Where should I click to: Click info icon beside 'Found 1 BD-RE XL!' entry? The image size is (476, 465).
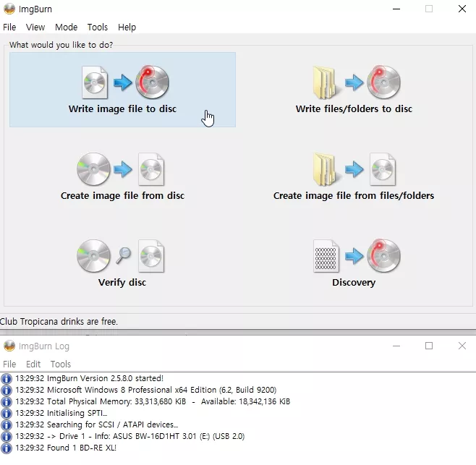pyautogui.click(x=7, y=448)
